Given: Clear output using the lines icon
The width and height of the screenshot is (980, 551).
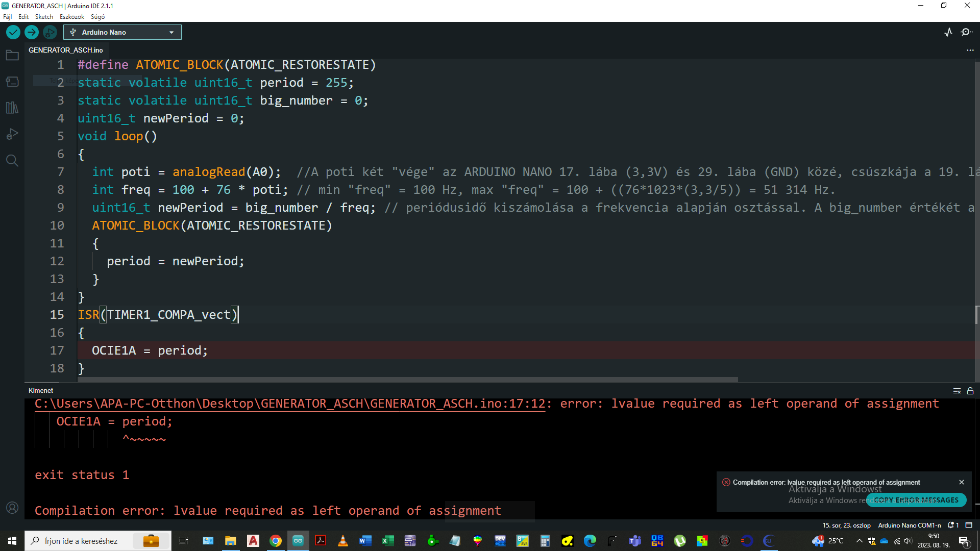Looking at the screenshot, I should 957,391.
